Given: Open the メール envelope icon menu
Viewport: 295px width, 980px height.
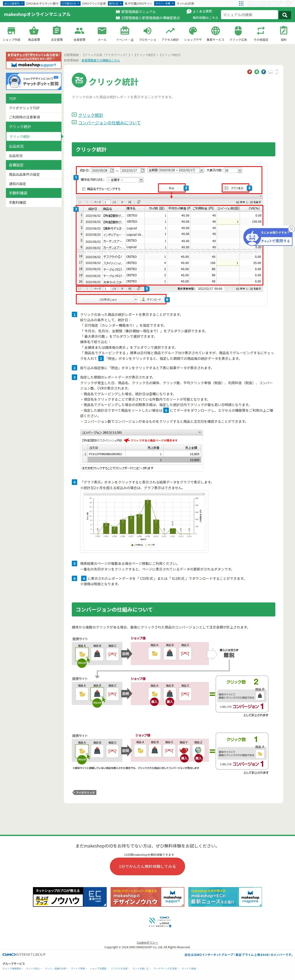Looking at the screenshot, I should click(102, 33).
